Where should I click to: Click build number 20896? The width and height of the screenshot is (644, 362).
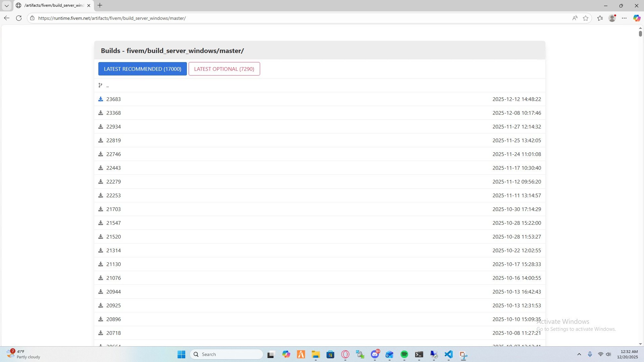113,319
